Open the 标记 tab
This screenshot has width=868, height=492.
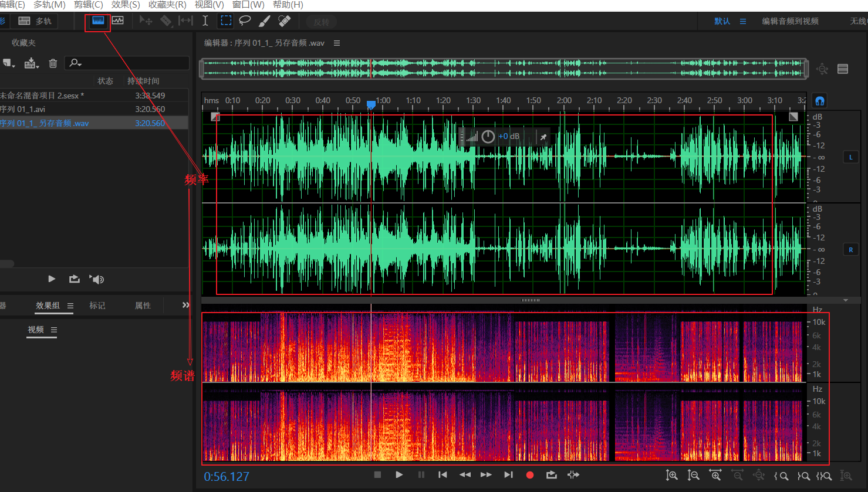click(97, 306)
